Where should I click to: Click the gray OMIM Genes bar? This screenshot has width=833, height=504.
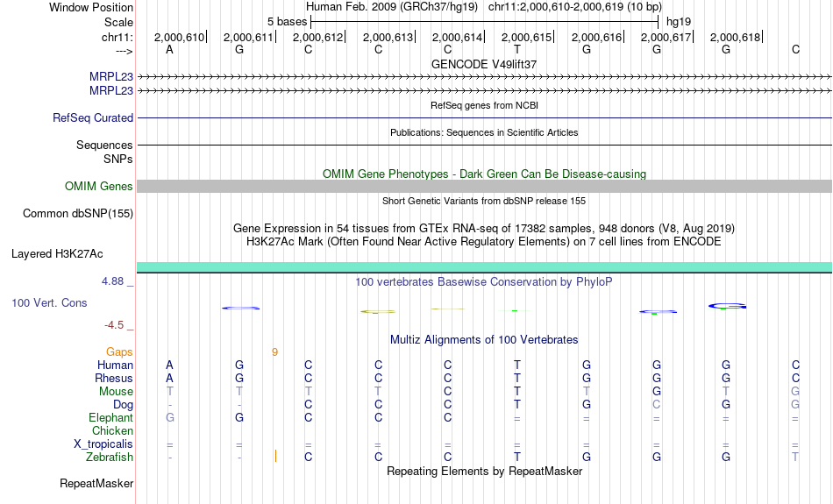tap(484, 187)
